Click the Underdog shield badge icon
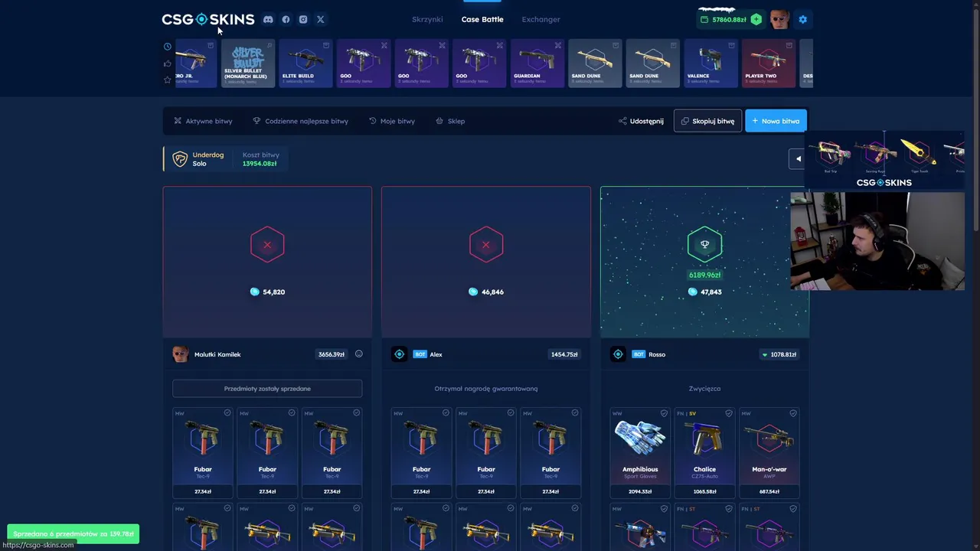Image resolution: width=980 pixels, height=551 pixels. [180, 159]
